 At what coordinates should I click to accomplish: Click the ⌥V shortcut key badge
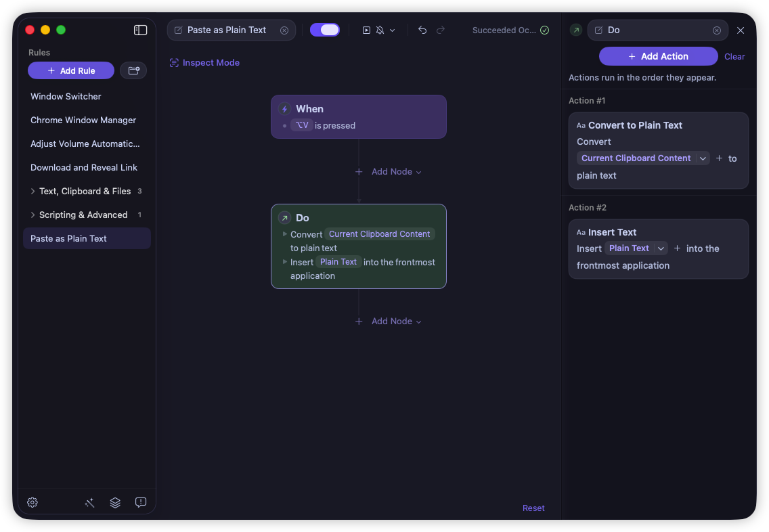pos(302,125)
